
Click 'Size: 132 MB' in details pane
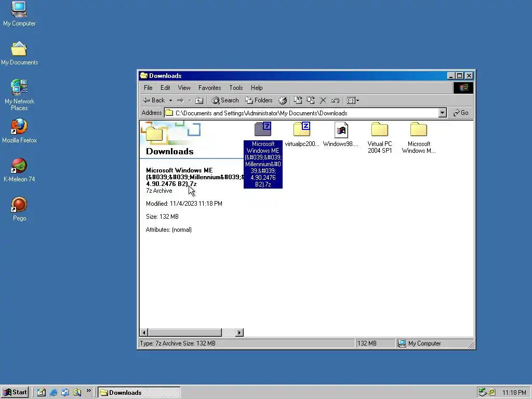(x=162, y=217)
